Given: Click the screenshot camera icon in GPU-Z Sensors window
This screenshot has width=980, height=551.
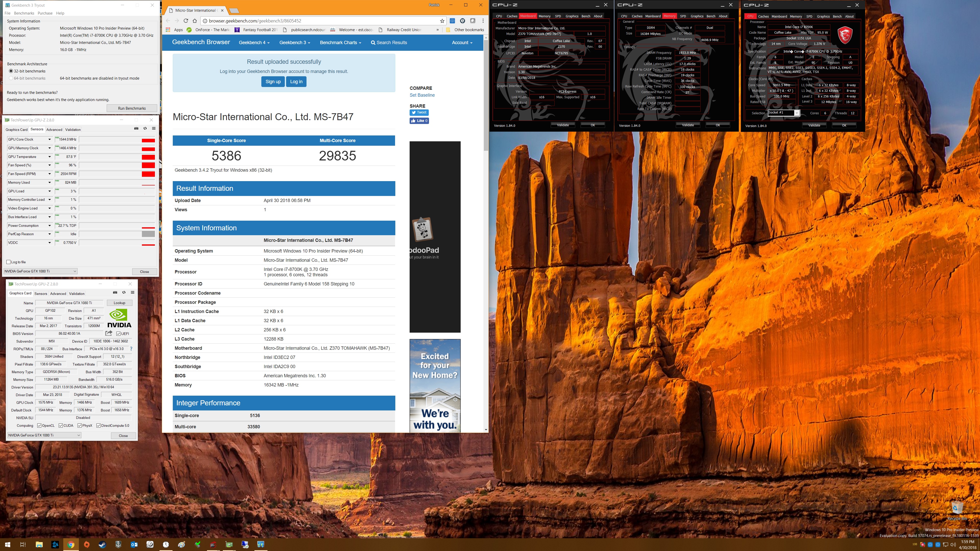Looking at the screenshot, I should (x=136, y=129).
